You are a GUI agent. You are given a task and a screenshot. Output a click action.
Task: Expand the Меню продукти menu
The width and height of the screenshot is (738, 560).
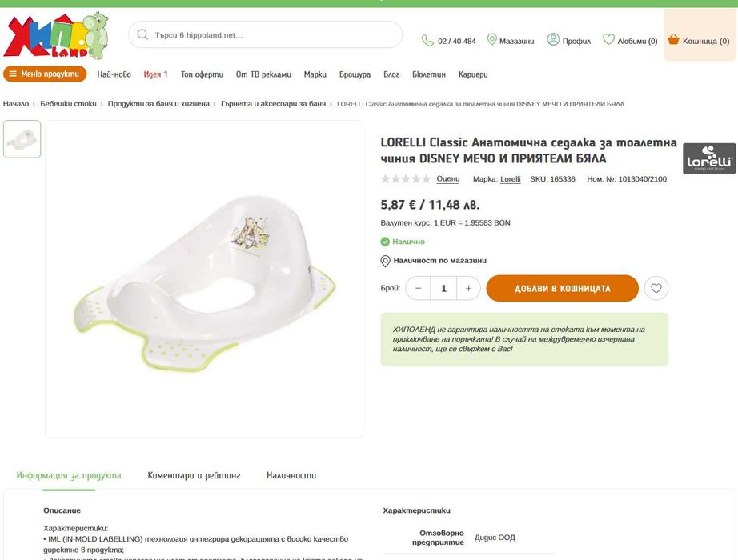(45, 74)
